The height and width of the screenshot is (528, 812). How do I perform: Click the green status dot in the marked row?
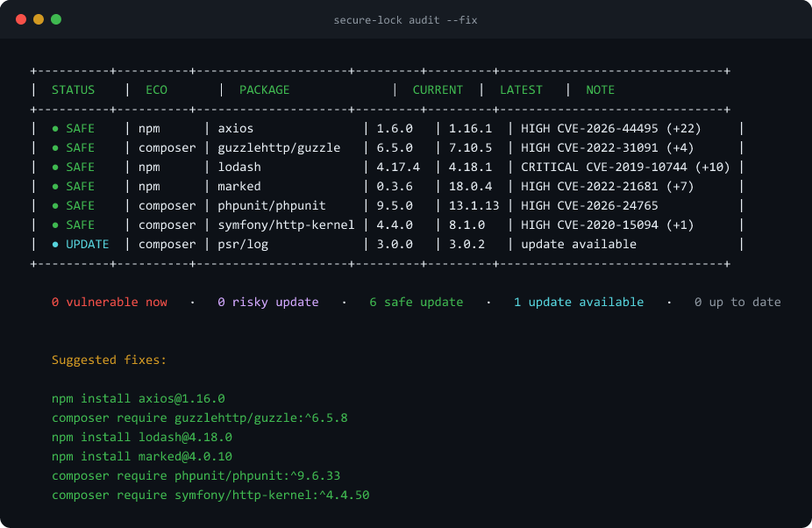55,186
